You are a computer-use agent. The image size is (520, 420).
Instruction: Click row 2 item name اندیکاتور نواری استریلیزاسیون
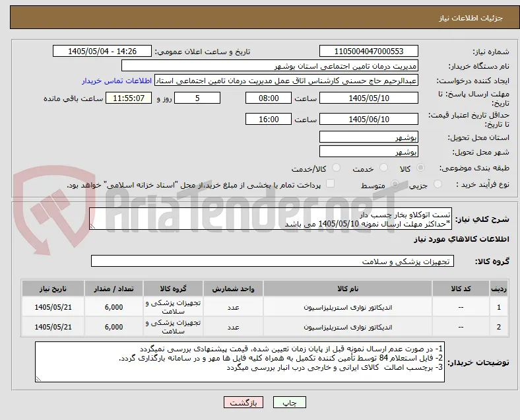pos(348,327)
